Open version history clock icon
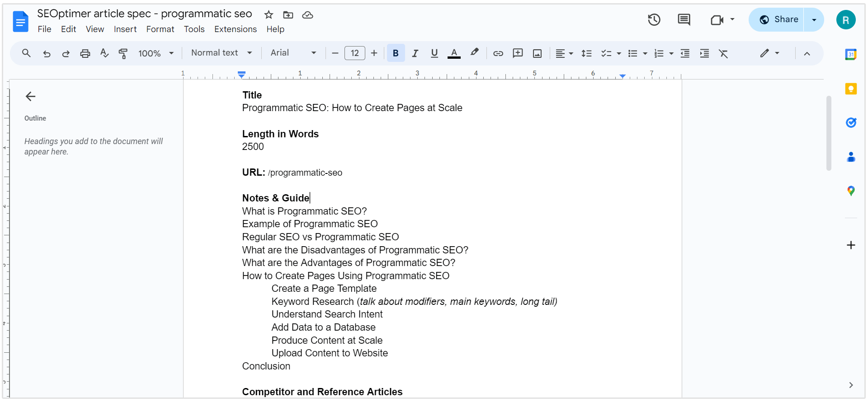Screen dimensions: 868x402 (654, 20)
